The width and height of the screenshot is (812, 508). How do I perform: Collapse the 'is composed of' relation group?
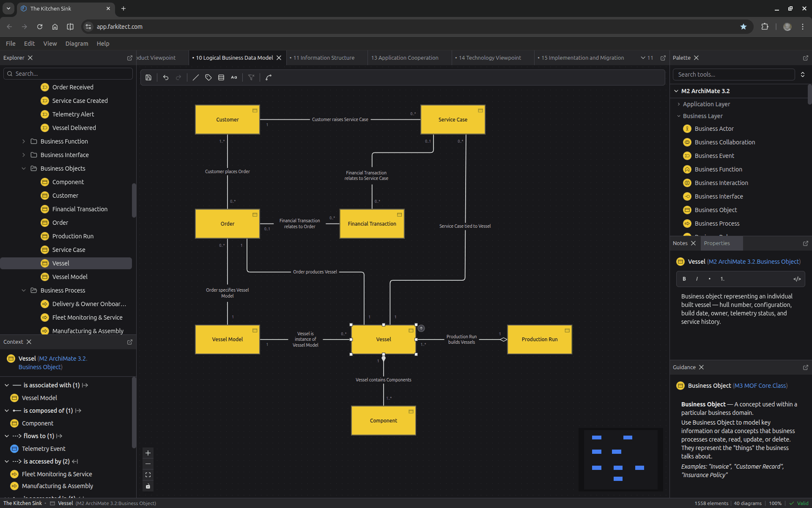(7, 411)
